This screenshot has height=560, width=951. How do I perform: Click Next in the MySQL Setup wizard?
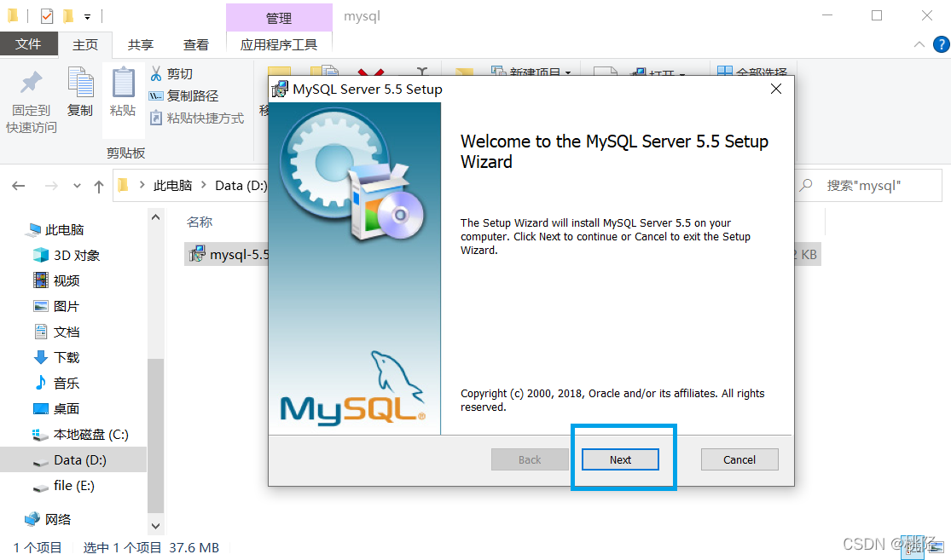click(x=620, y=459)
